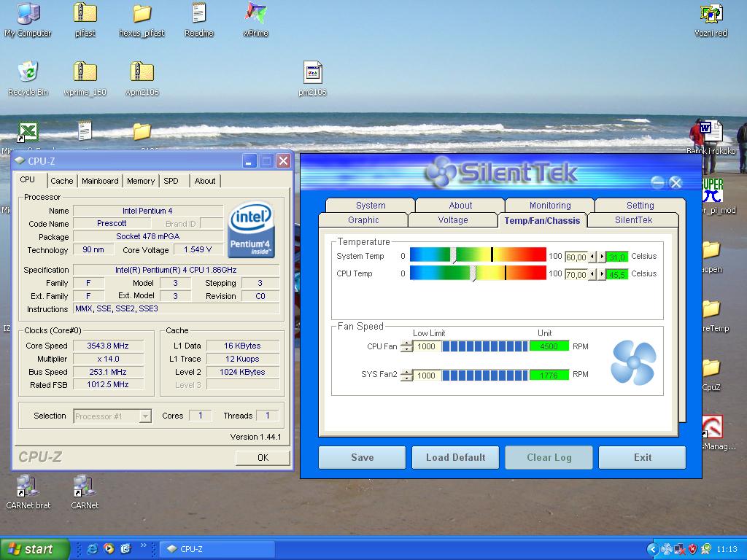Launch the wPrime desktop shortcut
The image size is (747, 560).
(255, 20)
